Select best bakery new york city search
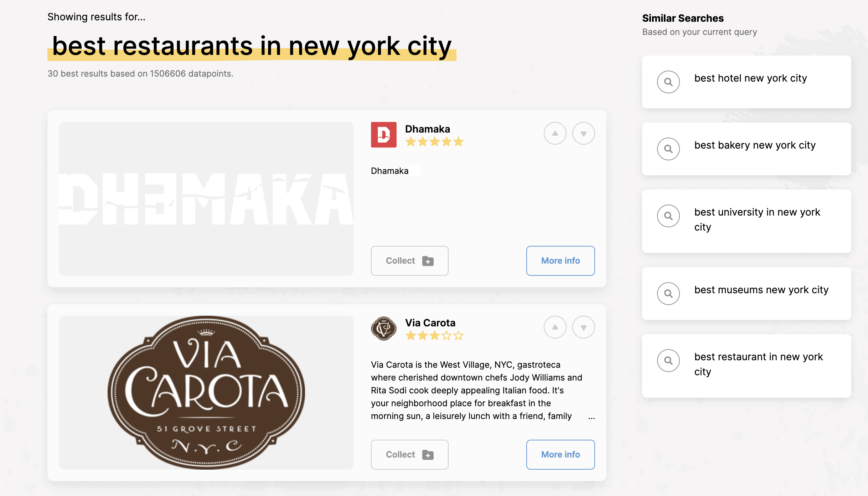868x496 pixels. point(746,149)
